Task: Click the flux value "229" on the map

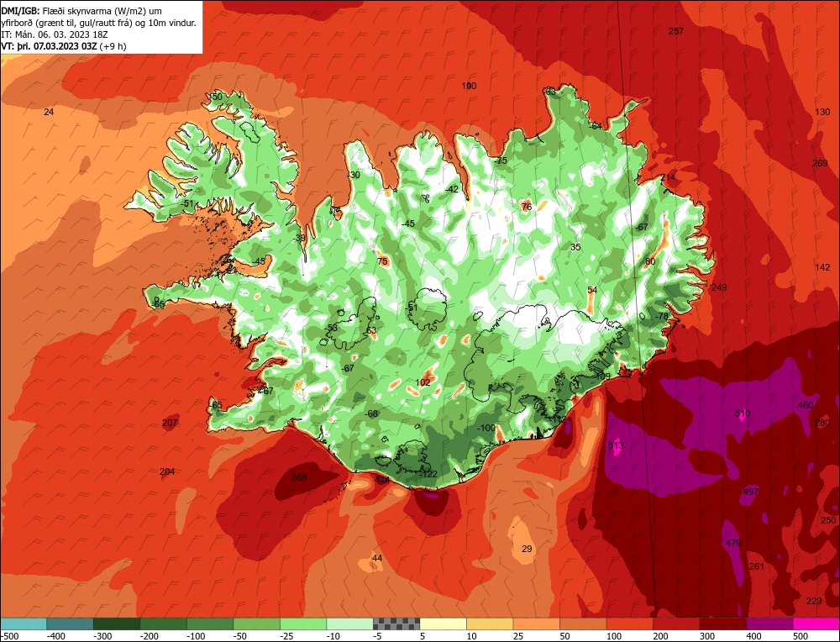Action: point(814,601)
